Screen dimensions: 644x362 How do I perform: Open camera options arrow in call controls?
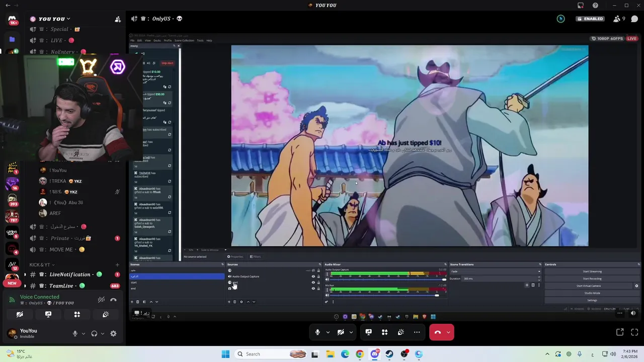pyautogui.click(x=351, y=332)
